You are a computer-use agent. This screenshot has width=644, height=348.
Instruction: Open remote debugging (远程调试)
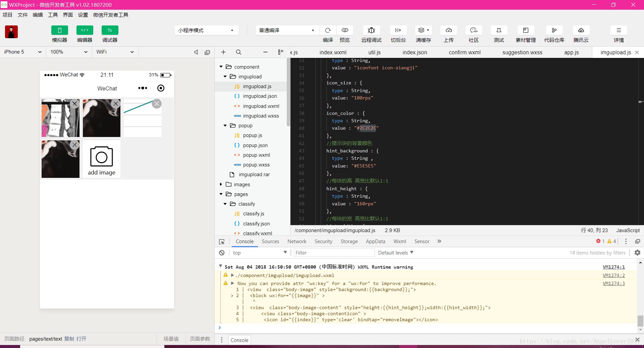click(x=371, y=30)
